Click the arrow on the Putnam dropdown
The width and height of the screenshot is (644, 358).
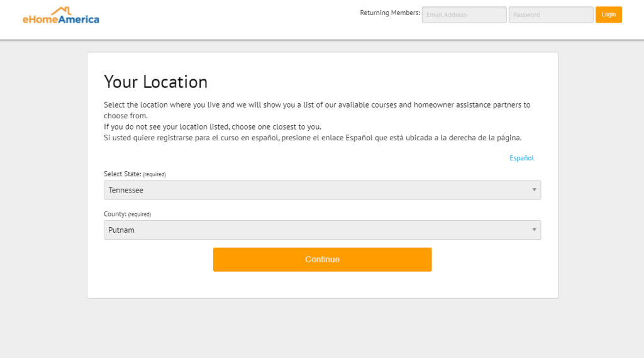534,230
